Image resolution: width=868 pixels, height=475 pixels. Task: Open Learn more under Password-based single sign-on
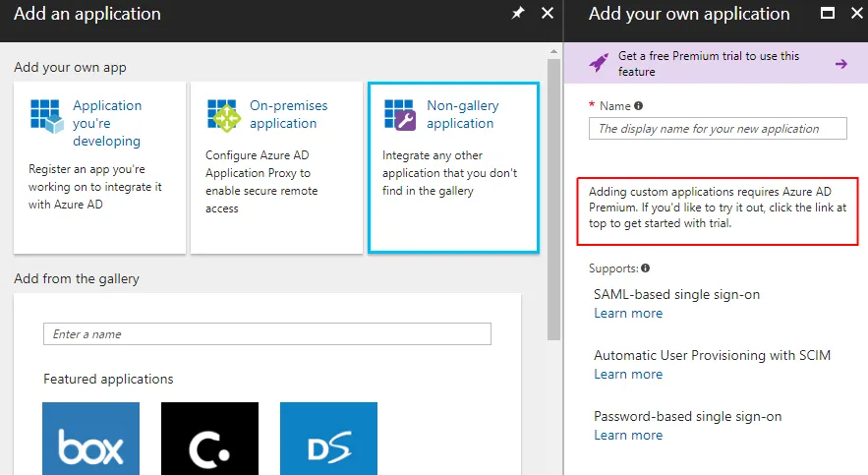click(628, 435)
